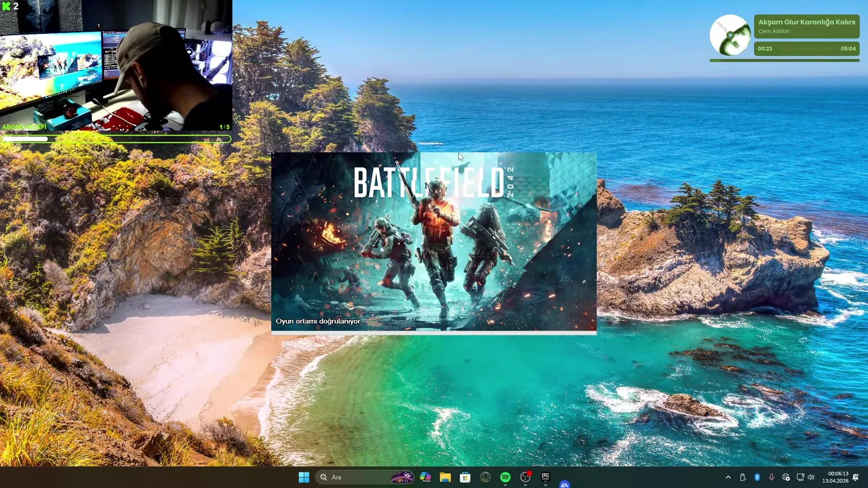
Task: Click the smiley face tray icon
Action: tap(786, 477)
